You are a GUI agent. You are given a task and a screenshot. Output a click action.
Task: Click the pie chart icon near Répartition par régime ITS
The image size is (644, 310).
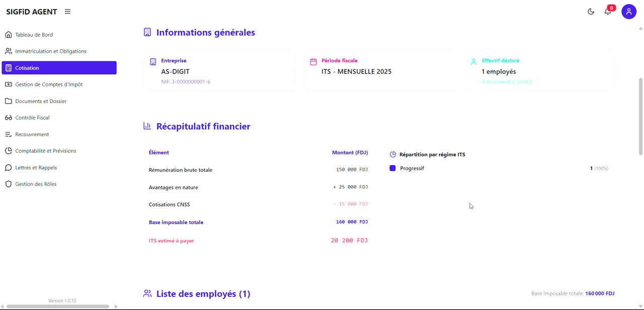pyautogui.click(x=392, y=154)
